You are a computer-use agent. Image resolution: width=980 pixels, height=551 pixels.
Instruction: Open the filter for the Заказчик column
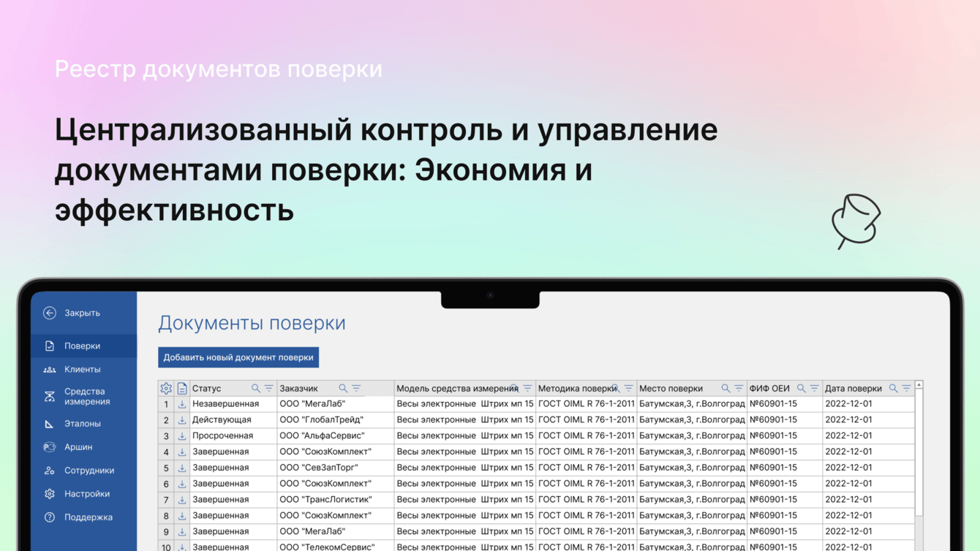356,389
